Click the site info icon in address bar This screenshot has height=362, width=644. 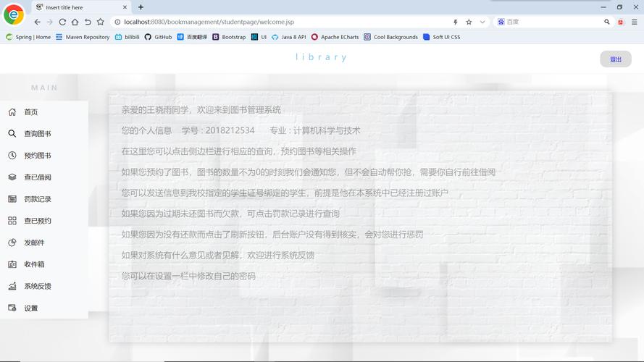click(117, 22)
